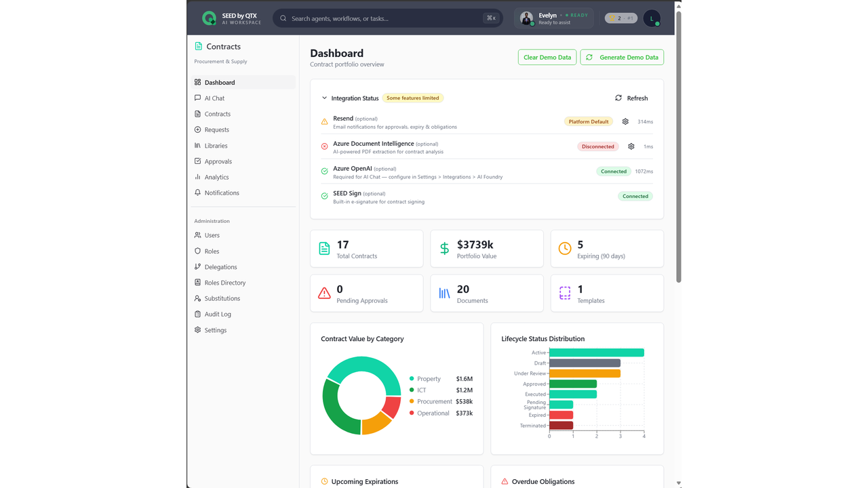This screenshot has width=868, height=488.
Task: Click the Operational legend entry
Action: [441, 413]
